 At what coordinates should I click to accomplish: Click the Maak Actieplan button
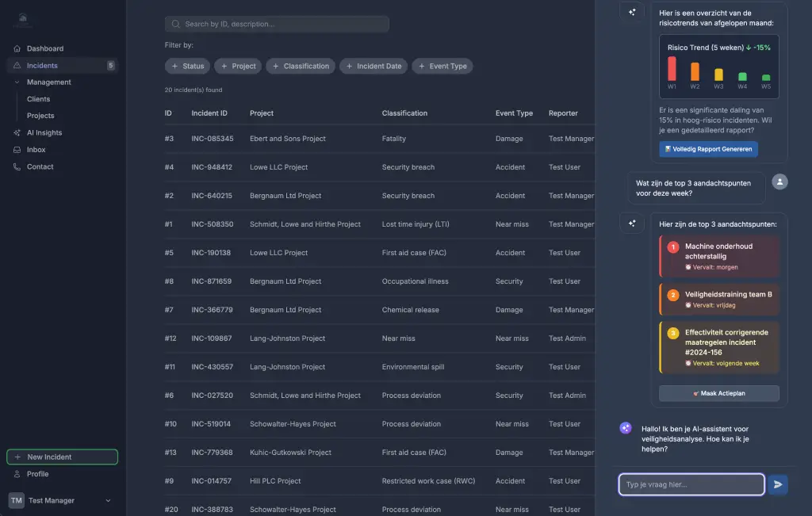pyautogui.click(x=718, y=393)
